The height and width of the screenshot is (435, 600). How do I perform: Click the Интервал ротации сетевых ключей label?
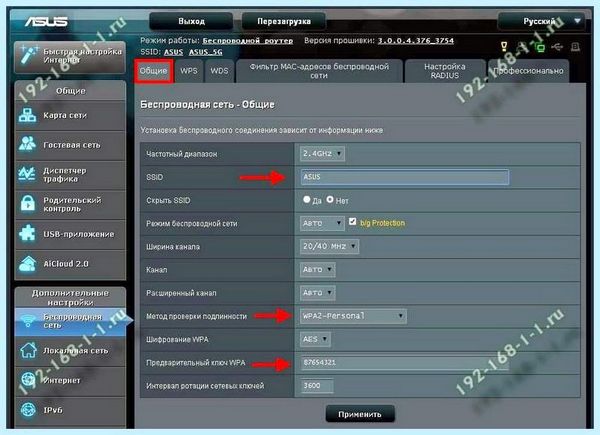[x=205, y=386]
